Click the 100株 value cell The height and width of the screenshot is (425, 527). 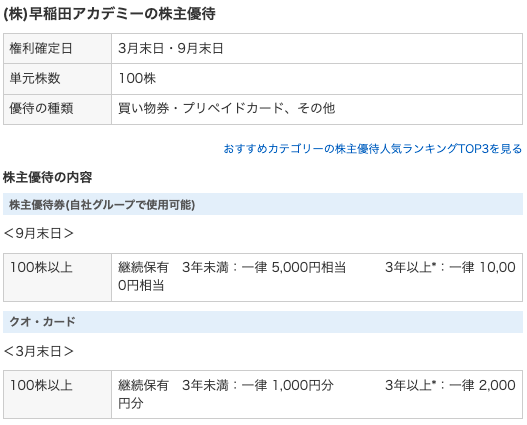pyautogui.click(x=317, y=79)
